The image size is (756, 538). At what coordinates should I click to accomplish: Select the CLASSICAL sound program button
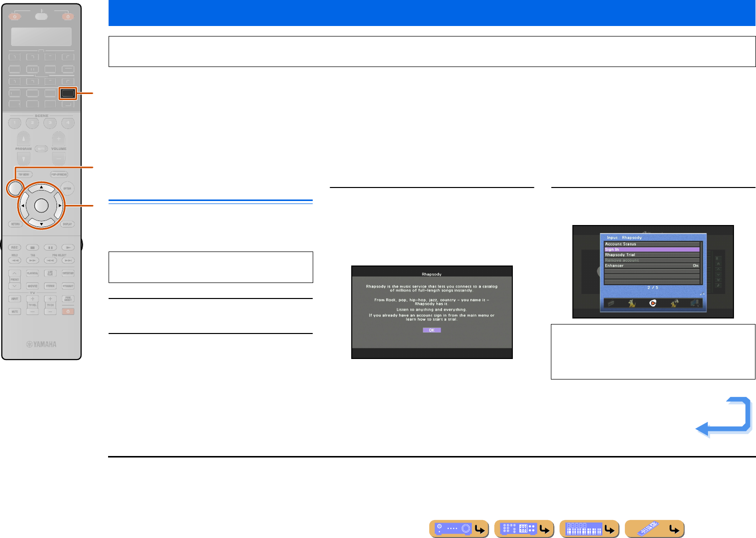33,273
